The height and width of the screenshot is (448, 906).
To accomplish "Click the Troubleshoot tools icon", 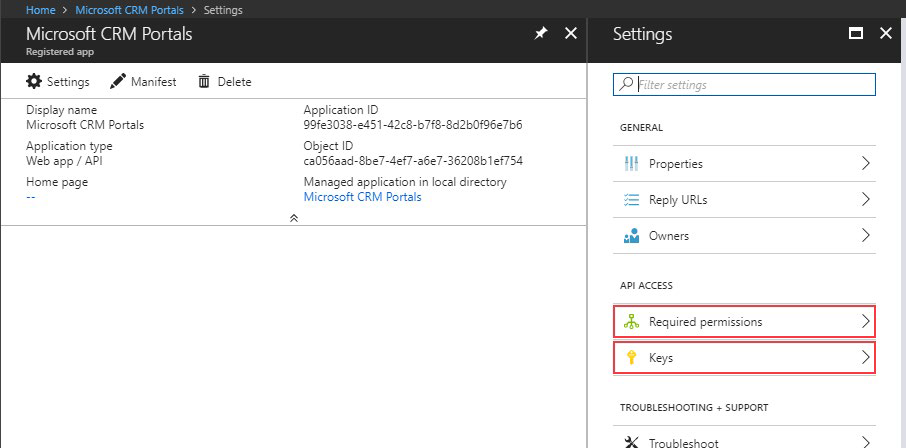I will [x=632, y=443].
